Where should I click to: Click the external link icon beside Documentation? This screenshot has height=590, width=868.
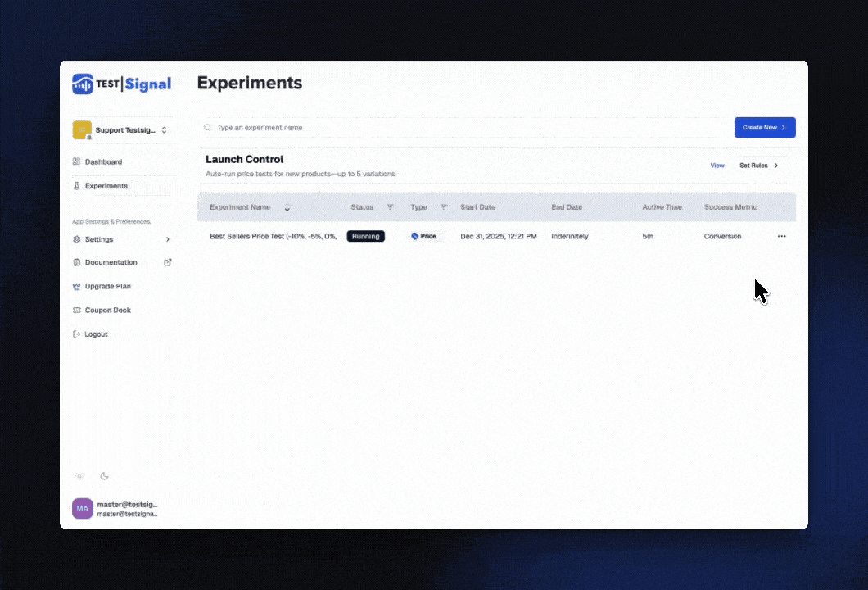pyautogui.click(x=168, y=262)
